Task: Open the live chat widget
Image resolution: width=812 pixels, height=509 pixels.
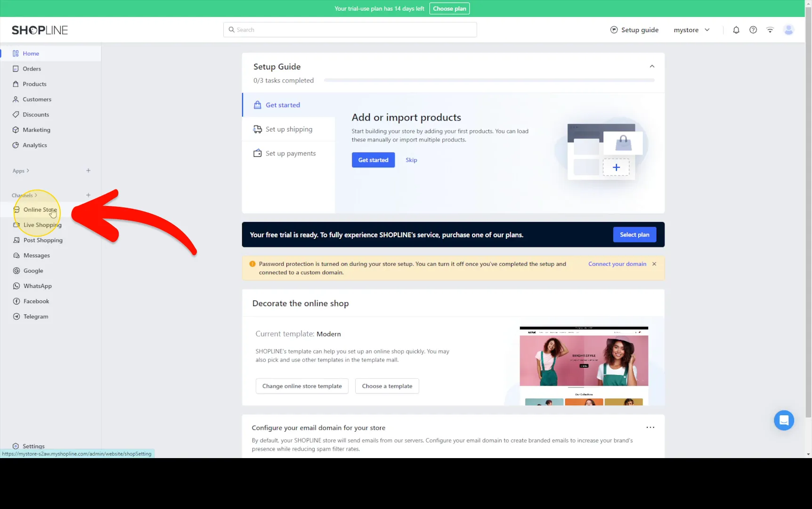Action: (784, 420)
